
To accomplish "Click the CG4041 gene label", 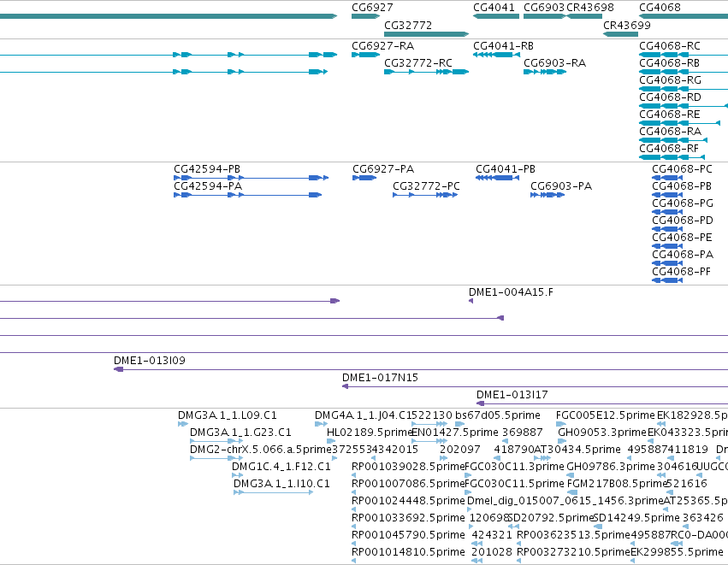I will (494, 8).
